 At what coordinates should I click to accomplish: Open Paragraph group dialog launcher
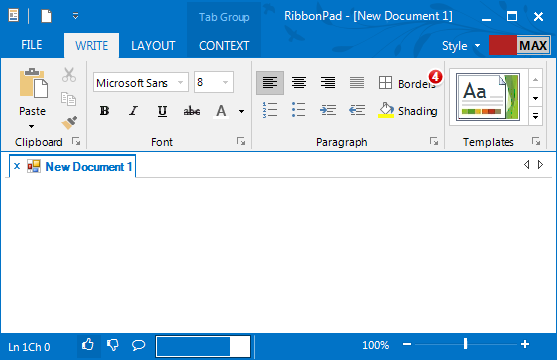tap(434, 141)
